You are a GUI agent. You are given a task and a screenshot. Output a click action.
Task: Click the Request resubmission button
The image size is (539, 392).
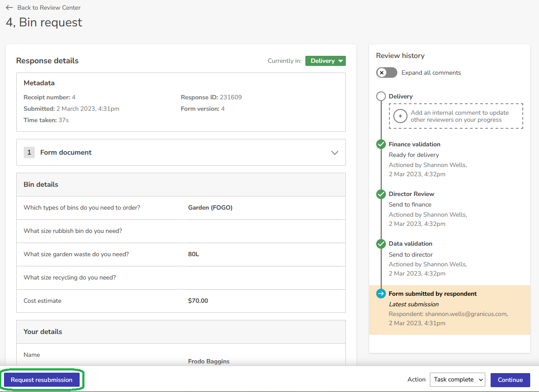42,380
